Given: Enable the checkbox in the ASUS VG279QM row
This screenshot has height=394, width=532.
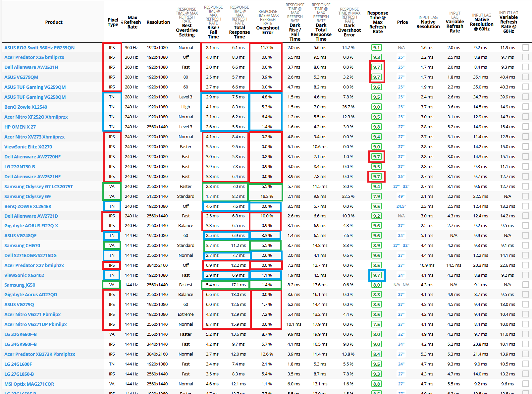Looking at the screenshot, I should (525, 77).
